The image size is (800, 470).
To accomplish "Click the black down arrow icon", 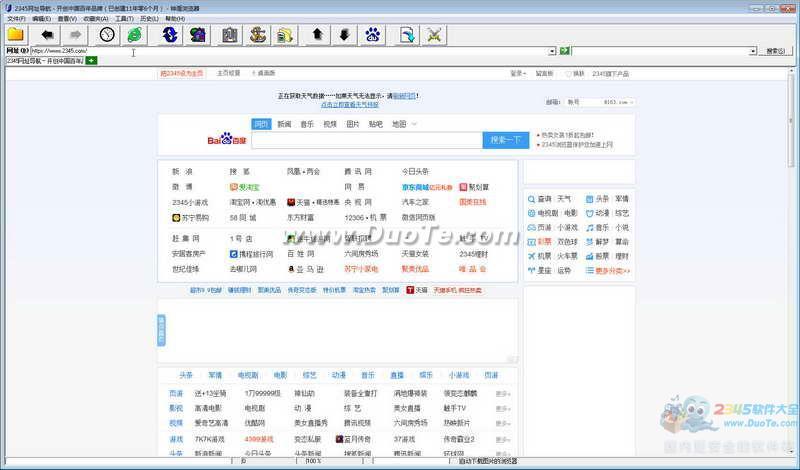I will click(344, 35).
